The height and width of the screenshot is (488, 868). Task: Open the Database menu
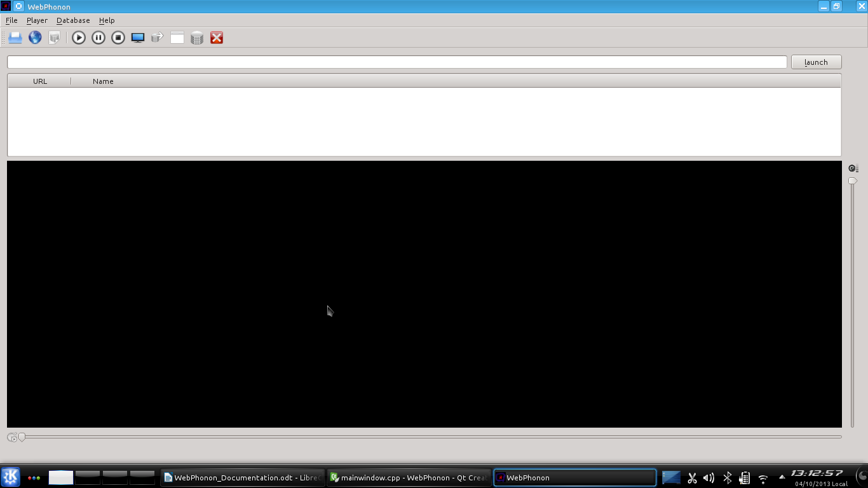(x=73, y=20)
